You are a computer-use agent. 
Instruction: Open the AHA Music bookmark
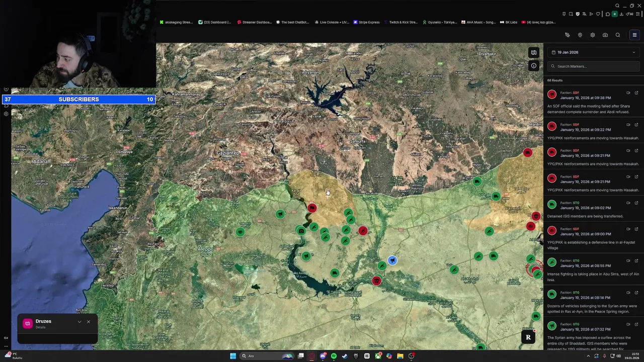[x=478, y=22]
